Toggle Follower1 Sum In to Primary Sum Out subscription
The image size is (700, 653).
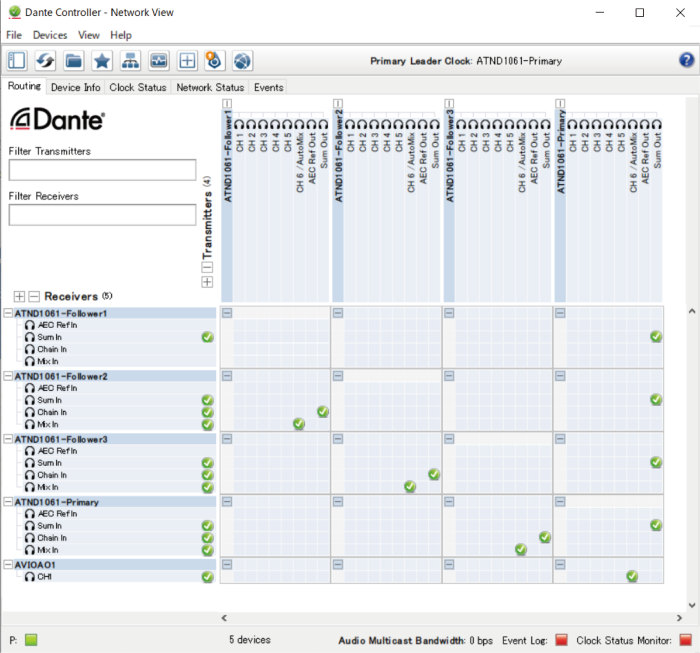tap(656, 337)
